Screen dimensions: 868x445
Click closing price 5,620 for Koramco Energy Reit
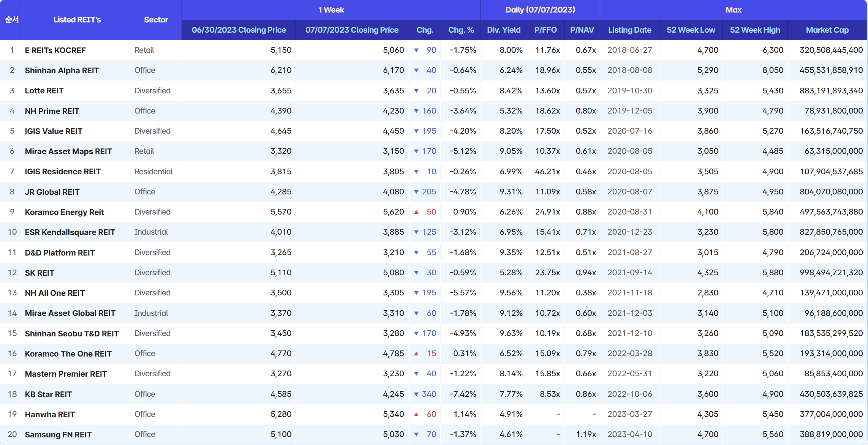tap(394, 212)
